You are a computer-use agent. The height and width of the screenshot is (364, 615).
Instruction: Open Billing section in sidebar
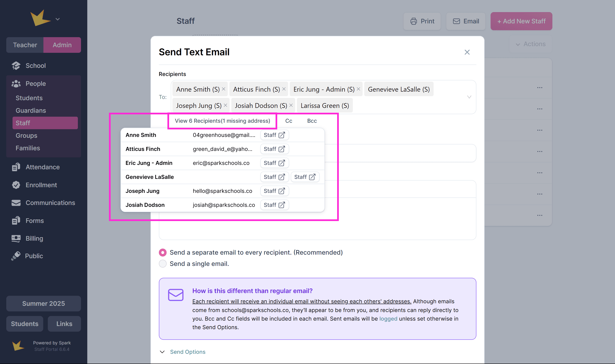point(34,238)
